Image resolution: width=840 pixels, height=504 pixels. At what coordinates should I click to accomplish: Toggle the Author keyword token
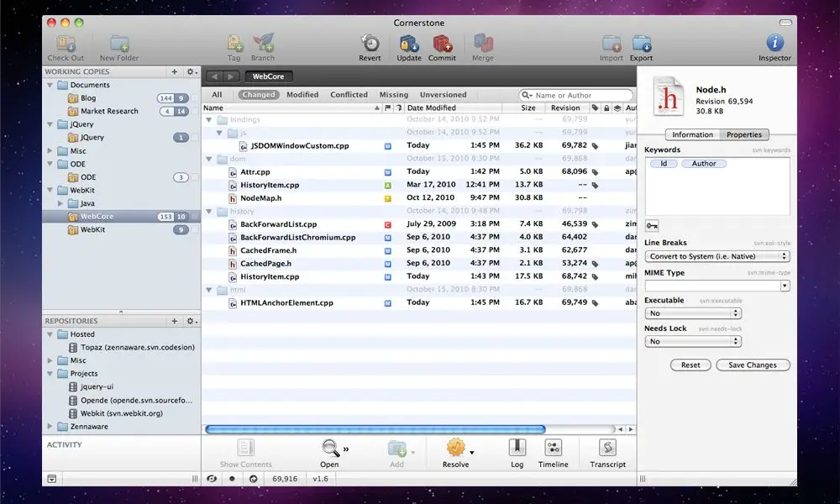pos(704,164)
